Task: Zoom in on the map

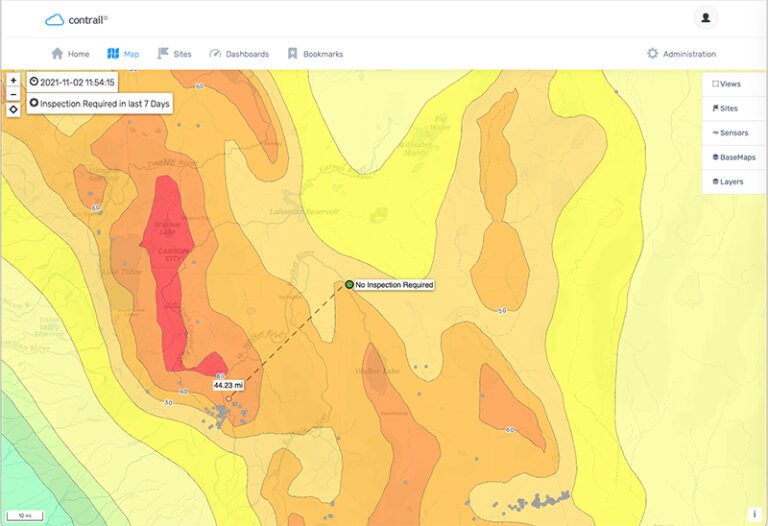Action: [13, 80]
